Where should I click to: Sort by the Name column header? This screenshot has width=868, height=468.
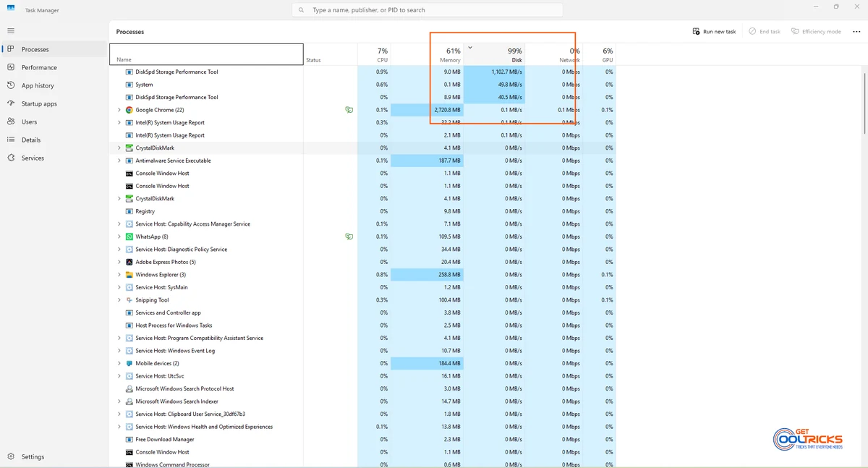point(206,54)
